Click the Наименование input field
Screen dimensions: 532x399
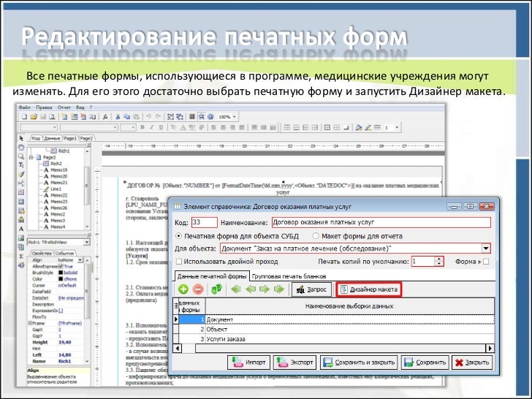coord(381,222)
